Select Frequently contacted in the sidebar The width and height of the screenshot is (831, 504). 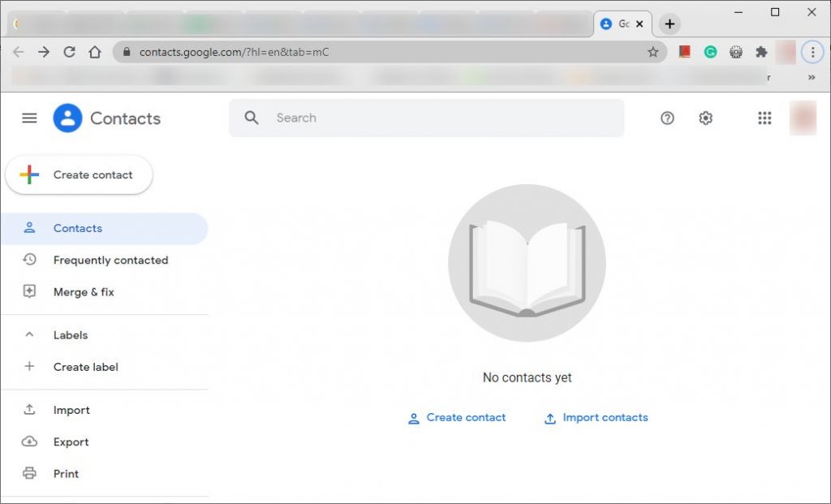(110, 260)
